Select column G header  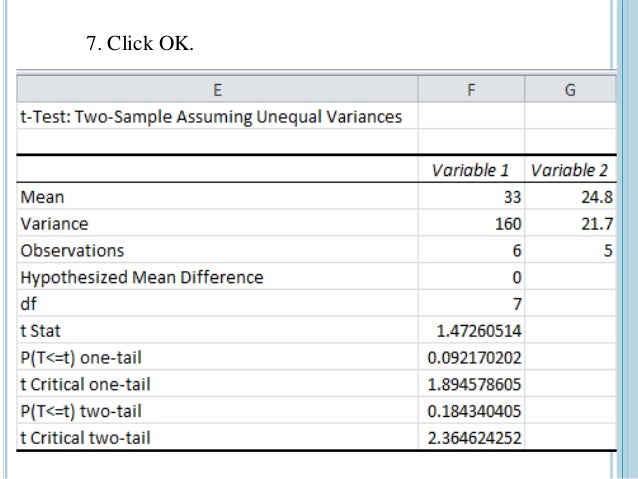(x=570, y=90)
